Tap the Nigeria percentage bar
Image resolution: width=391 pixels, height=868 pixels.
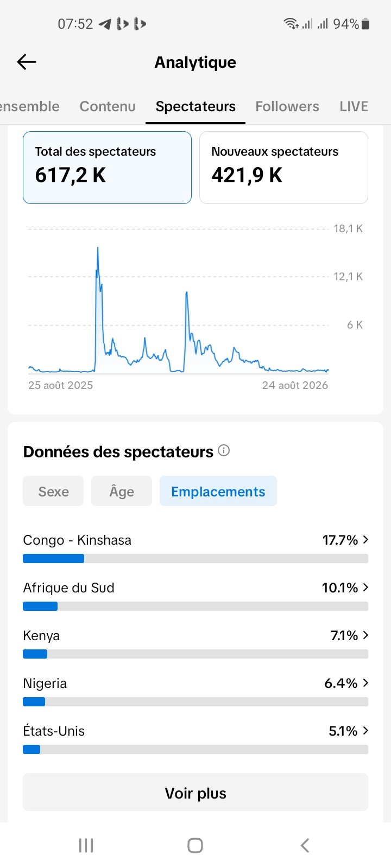(195, 702)
